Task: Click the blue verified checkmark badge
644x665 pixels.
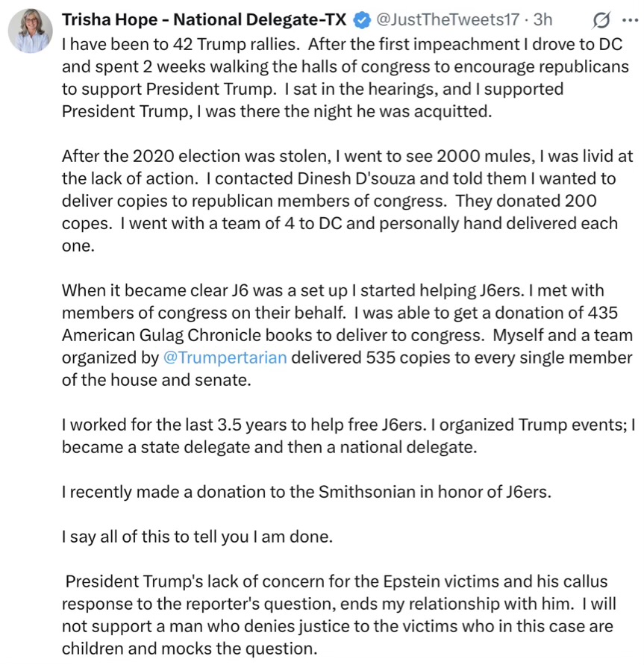Action: click(x=362, y=20)
